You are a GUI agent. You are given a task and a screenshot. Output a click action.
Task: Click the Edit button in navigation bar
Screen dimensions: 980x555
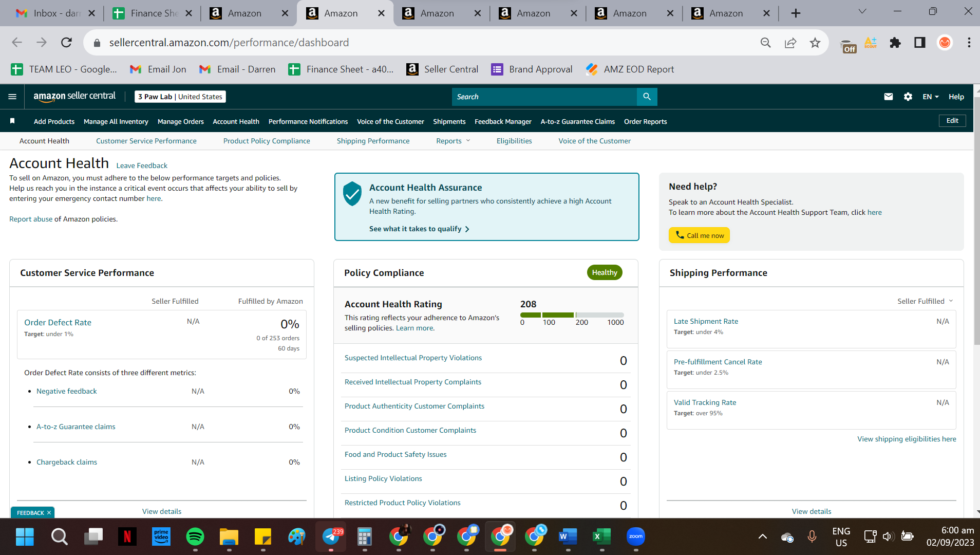coord(952,121)
